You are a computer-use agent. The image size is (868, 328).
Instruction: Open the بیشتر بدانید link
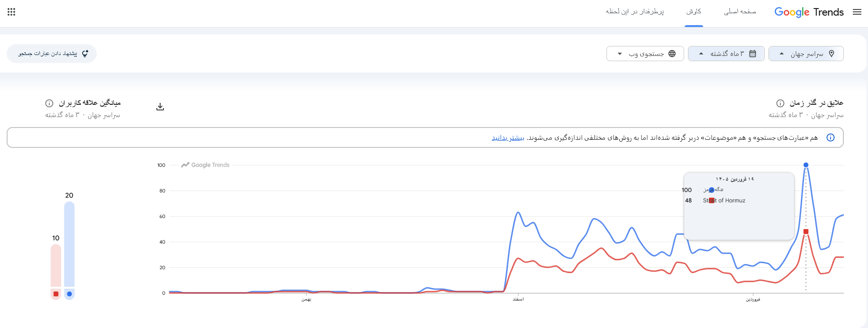tap(508, 138)
